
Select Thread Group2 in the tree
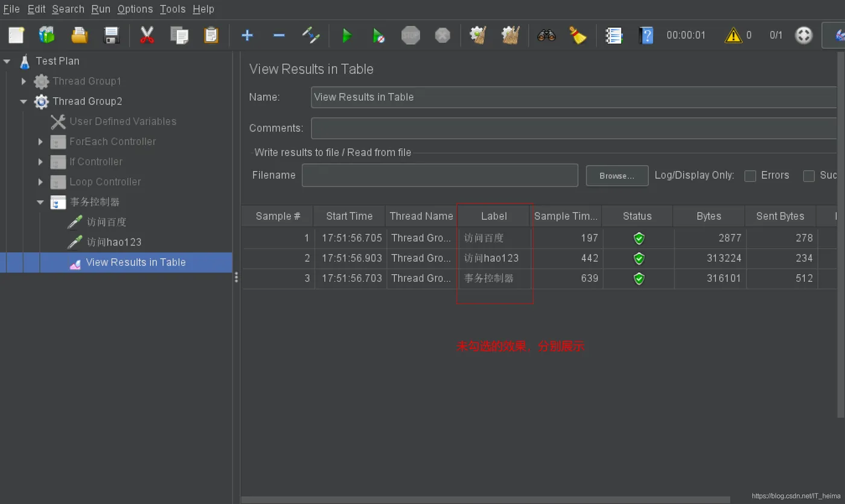click(88, 101)
